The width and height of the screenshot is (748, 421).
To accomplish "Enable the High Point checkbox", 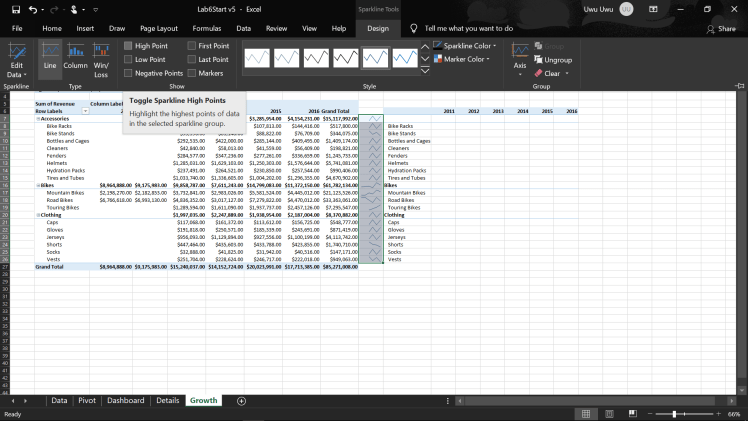I will [128, 46].
